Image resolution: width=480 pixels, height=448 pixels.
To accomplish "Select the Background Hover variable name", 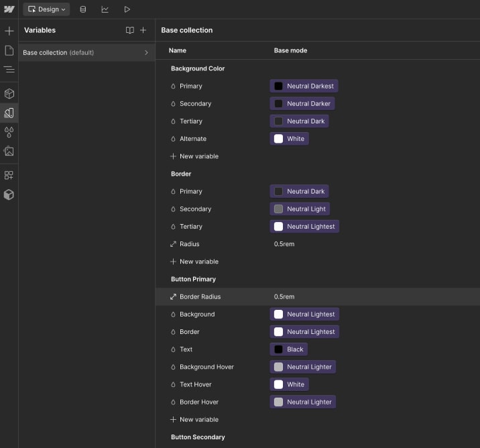I will tap(206, 367).
